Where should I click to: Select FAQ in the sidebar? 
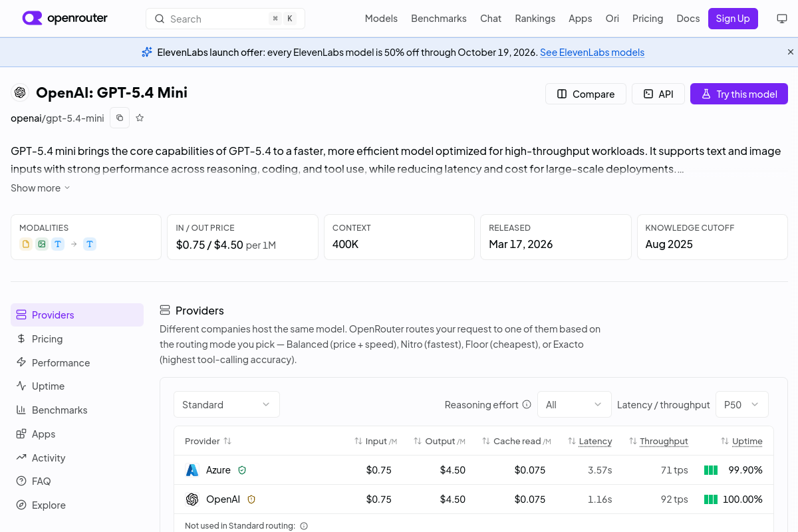[x=77, y=481]
